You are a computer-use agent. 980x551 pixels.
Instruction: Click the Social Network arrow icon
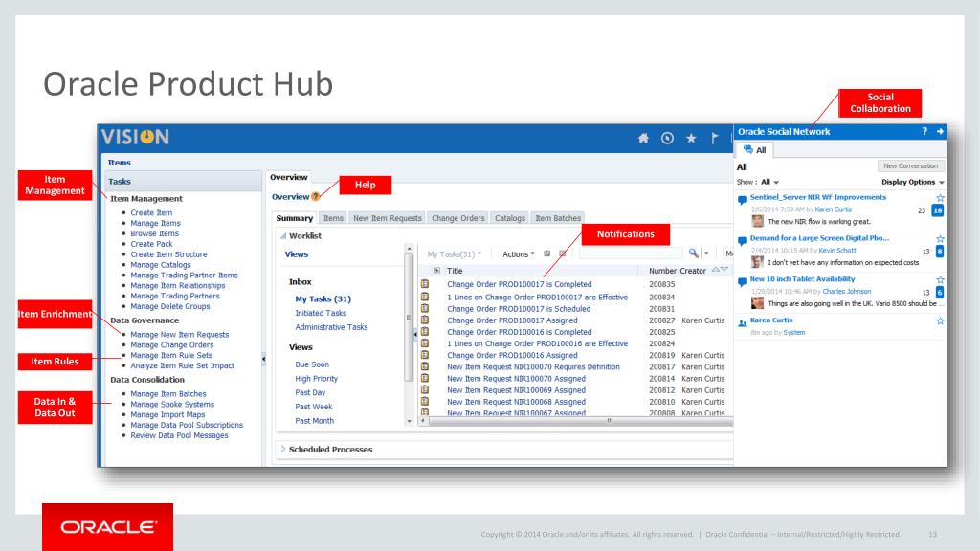(940, 131)
